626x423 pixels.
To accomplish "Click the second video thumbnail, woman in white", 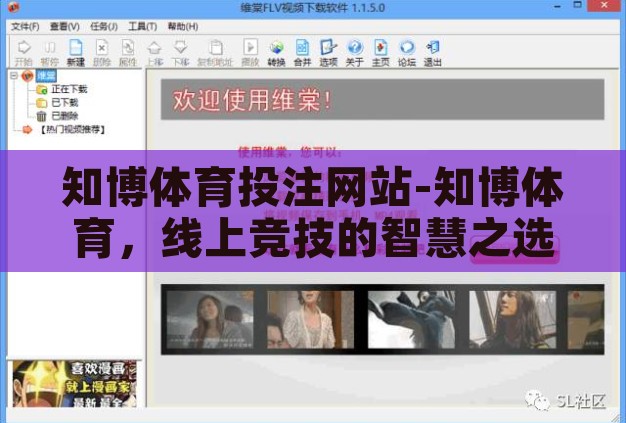I will [x=310, y=320].
